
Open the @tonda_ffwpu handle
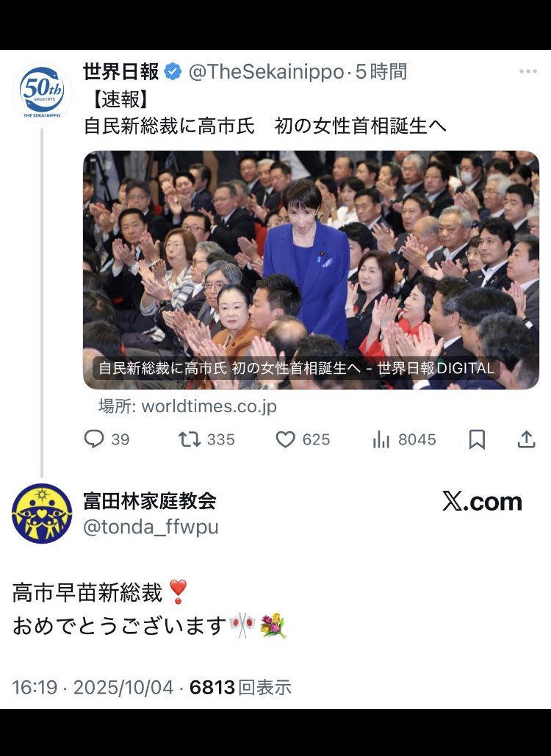point(151,527)
